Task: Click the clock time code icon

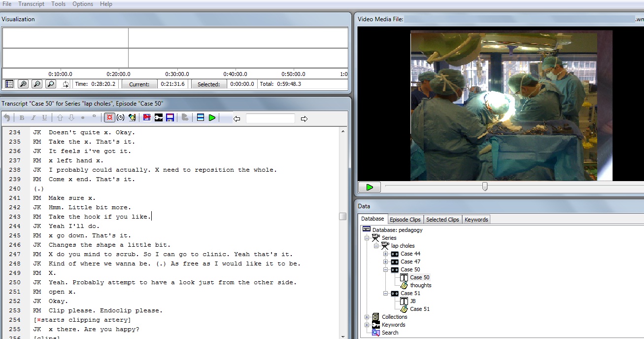Action: point(120,118)
